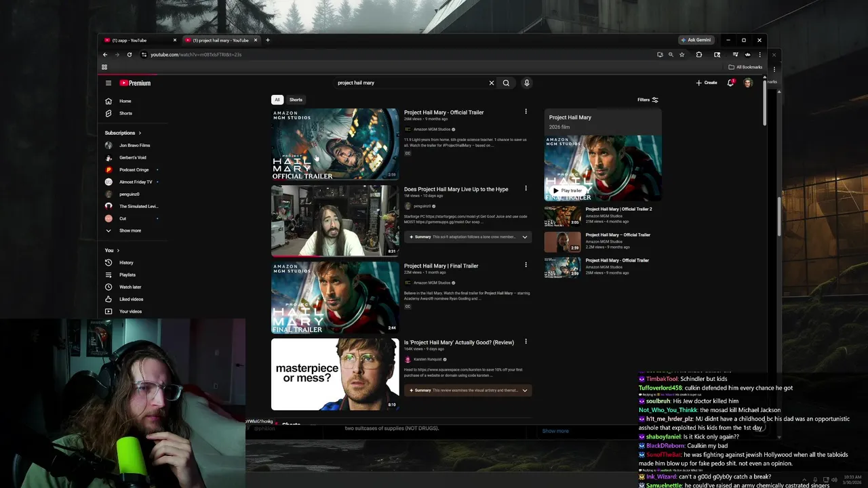This screenshot has width=868, height=488.
Task: Click the Ask Gemini button
Action: tap(696, 40)
